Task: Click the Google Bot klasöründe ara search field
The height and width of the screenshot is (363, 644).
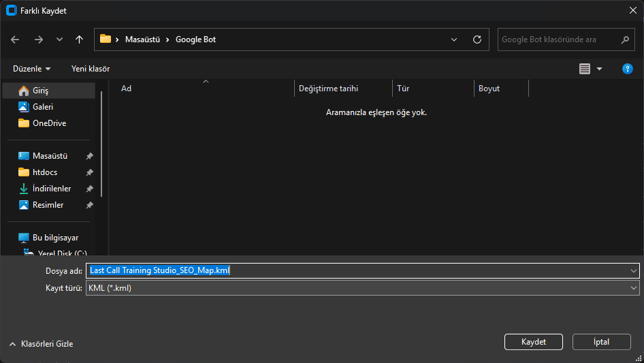Action: click(558, 40)
